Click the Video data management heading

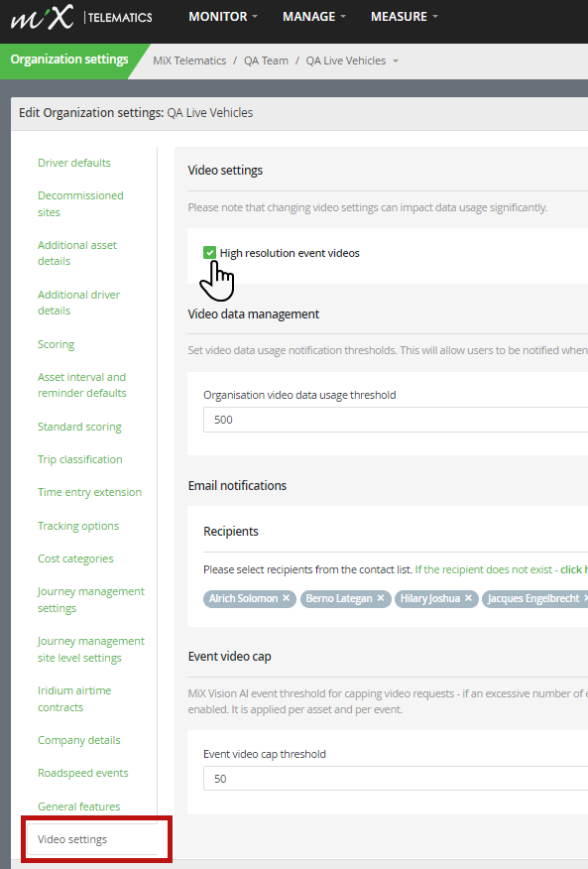(253, 314)
